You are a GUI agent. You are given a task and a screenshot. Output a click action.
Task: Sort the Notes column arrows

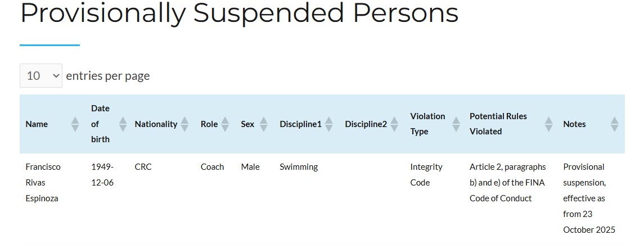coord(614,124)
